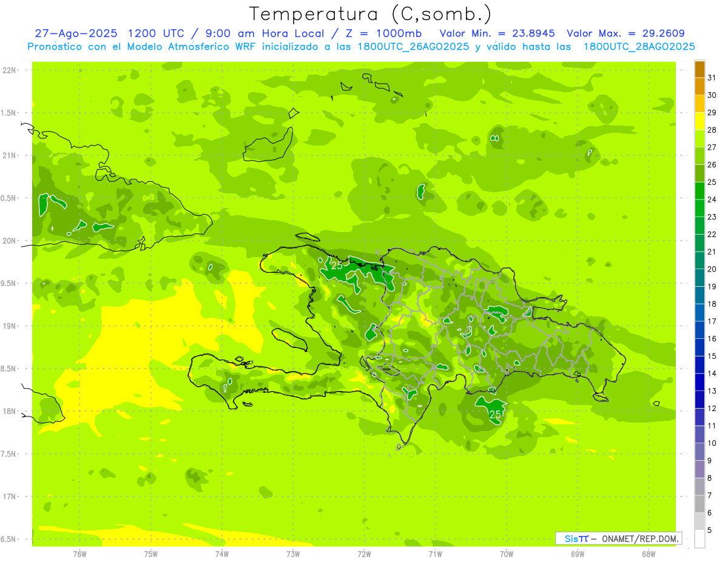Pick the blue swatch between 15 and 16
The height and width of the screenshot is (562, 728).
pos(699,347)
